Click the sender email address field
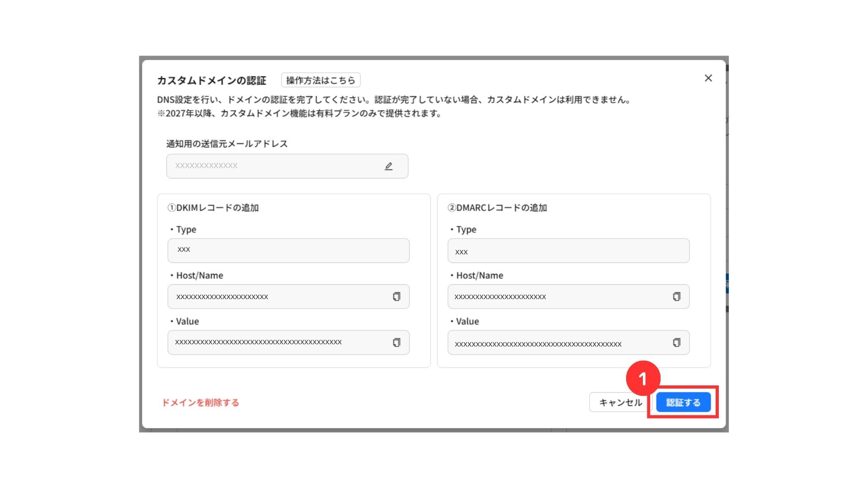The width and height of the screenshot is (868, 488). point(271,166)
